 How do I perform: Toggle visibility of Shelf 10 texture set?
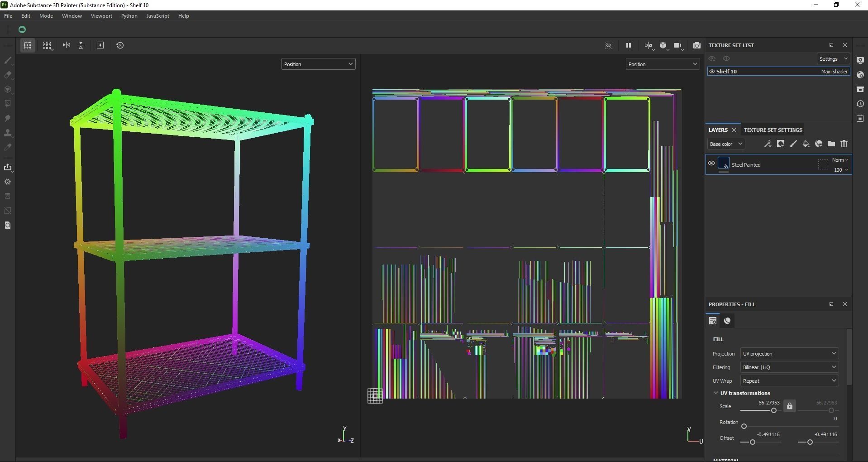click(x=712, y=72)
